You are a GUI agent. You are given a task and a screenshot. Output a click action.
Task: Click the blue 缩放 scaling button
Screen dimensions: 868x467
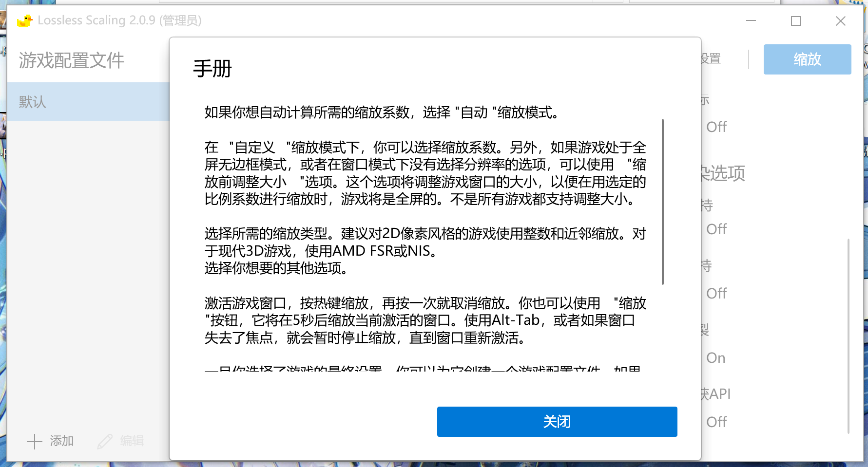coord(807,59)
